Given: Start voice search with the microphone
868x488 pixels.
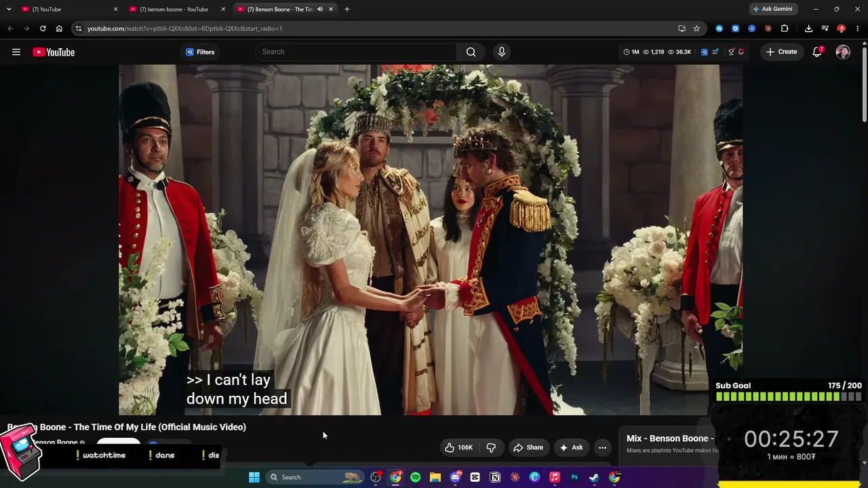Looking at the screenshot, I should coord(502,52).
